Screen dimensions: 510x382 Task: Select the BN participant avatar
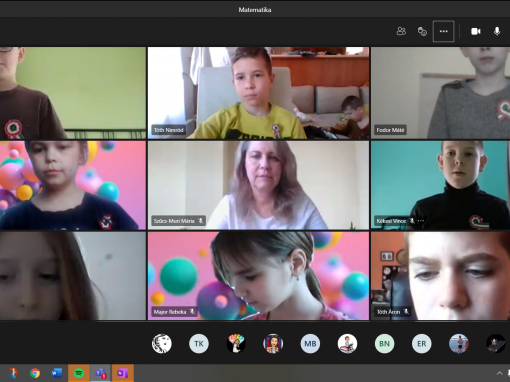[384, 344]
